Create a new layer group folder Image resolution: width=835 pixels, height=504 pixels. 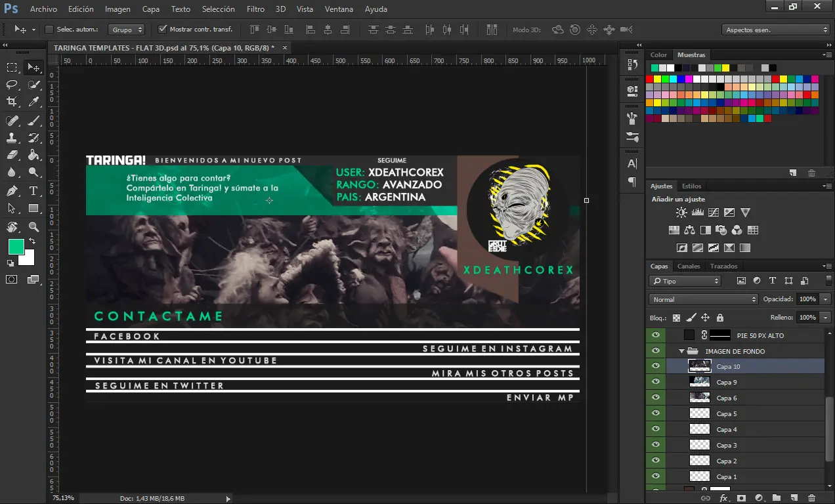pyautogui.click(x=776, y=498)
